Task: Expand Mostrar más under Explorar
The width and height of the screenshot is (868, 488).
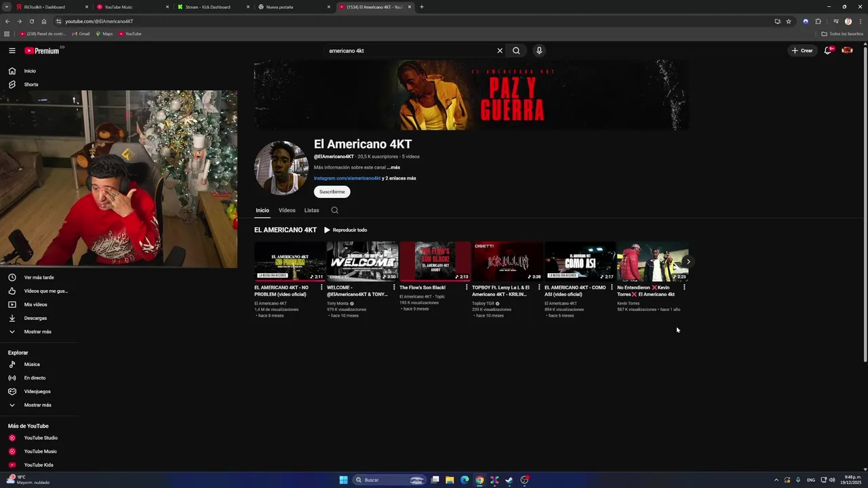Action: tap(39, 405)
